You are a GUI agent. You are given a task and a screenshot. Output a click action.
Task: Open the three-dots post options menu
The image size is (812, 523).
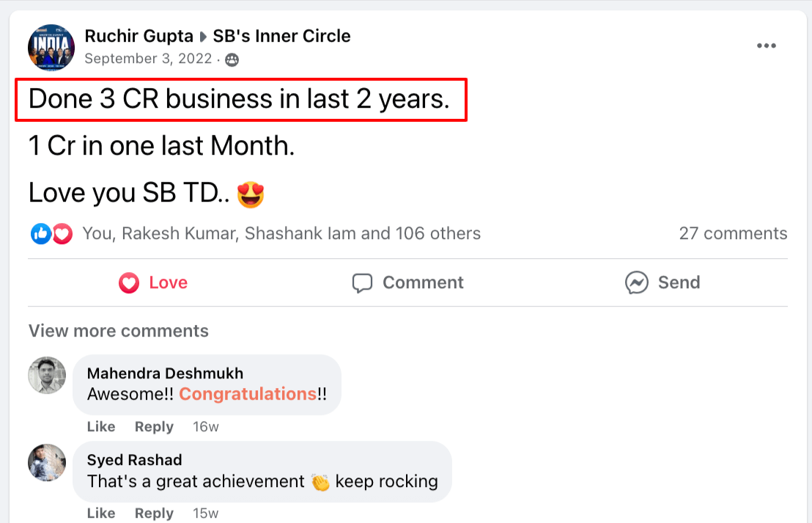766,46
